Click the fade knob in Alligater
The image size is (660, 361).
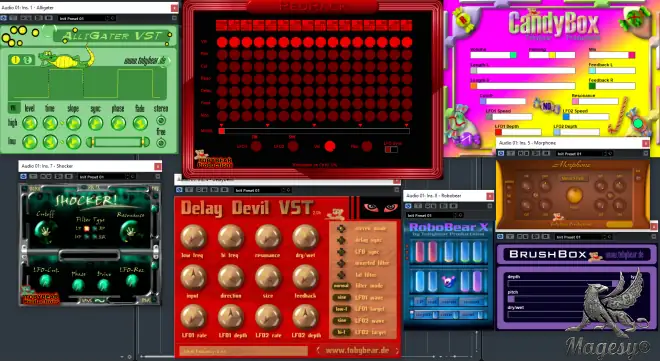(x=141, y=123)
